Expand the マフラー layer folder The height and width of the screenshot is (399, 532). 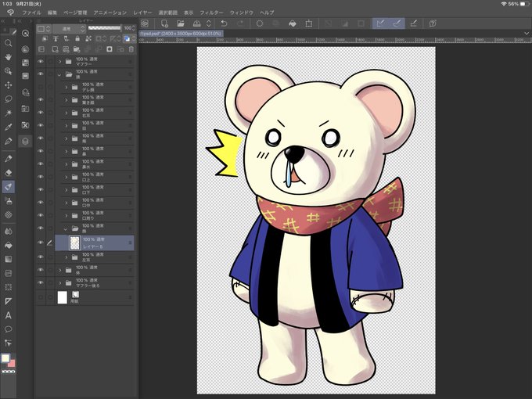(60, 61)
